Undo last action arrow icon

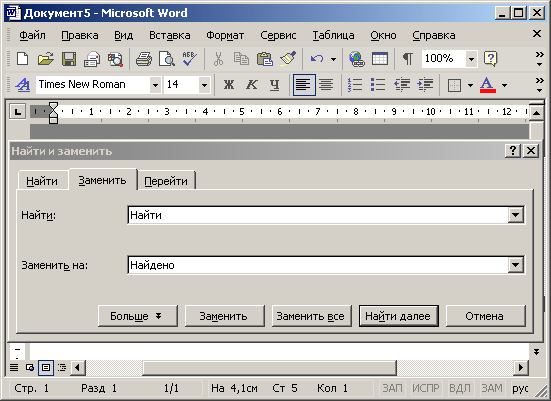tap(317, 59)
